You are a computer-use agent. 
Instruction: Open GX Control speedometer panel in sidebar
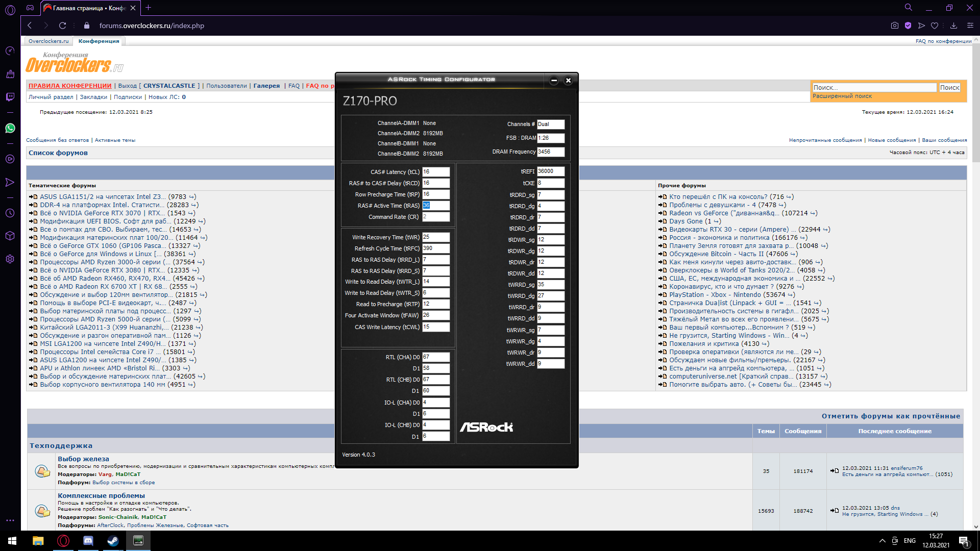click(x=10, y=51)
